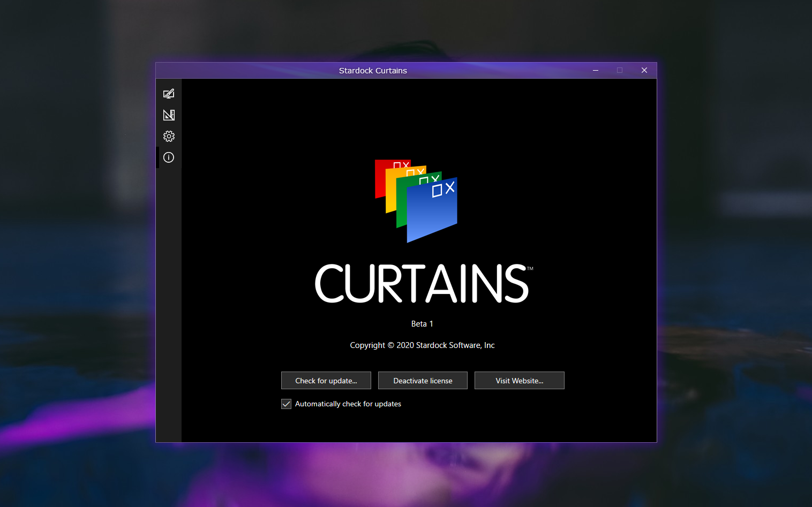The width and height of the screenshot is (812, 507).
Task: Open the Settings gear icon in sidebar
Action: click(169, 137)
